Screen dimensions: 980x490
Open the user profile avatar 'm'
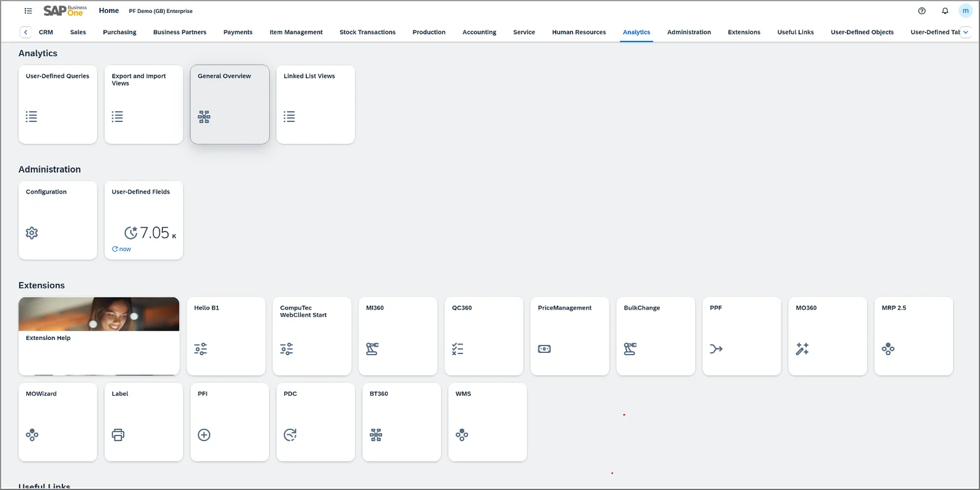click(x=966, y=11)
